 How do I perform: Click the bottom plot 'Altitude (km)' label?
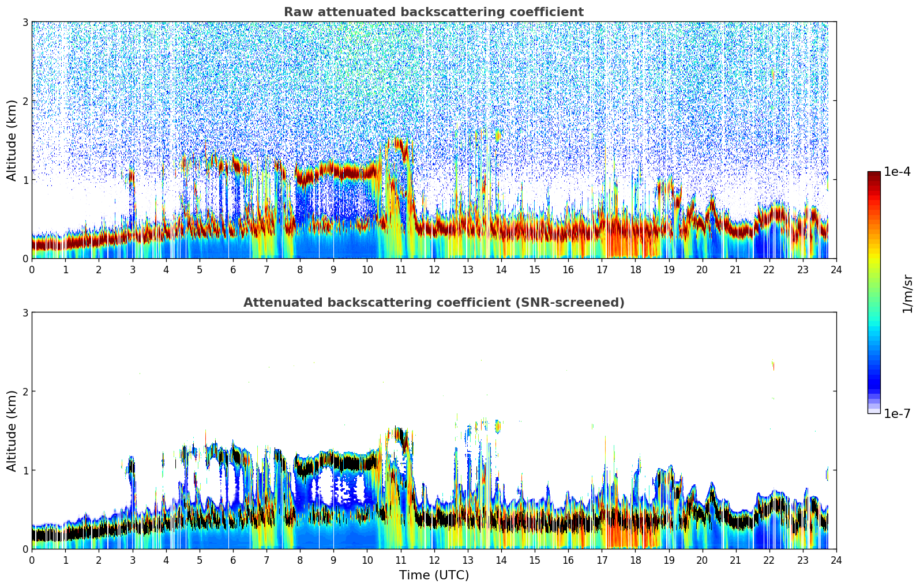[12, 431]
